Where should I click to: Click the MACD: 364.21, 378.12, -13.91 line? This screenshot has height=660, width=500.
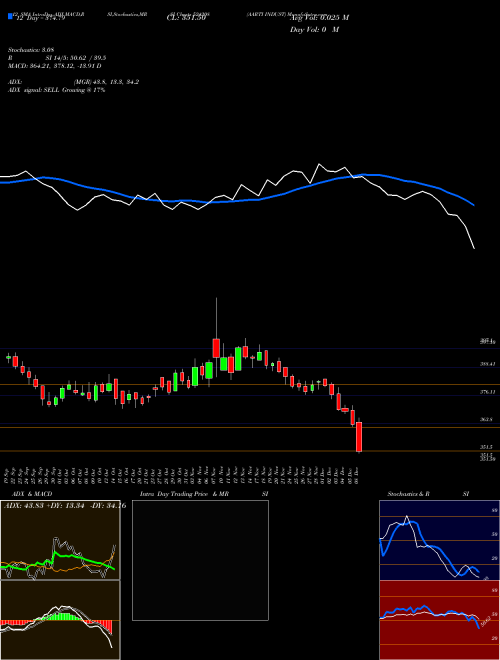[x=55, y=66]
